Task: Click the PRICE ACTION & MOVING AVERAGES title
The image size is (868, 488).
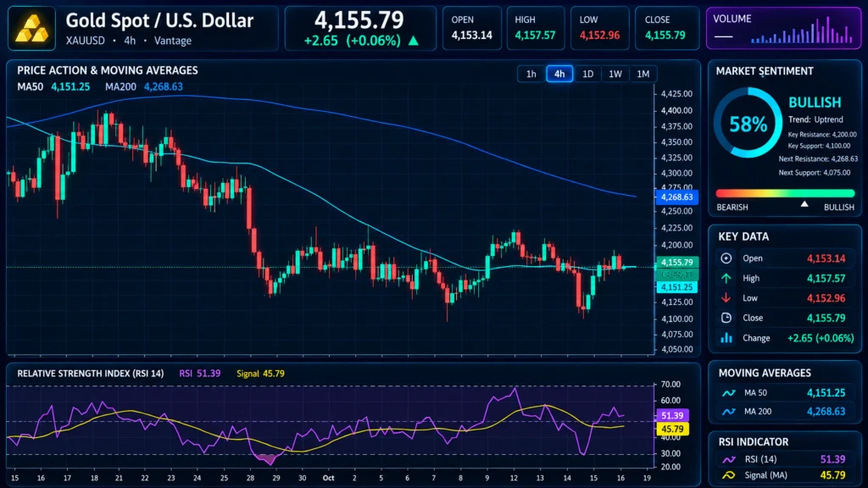Action: tap(108, 71)
